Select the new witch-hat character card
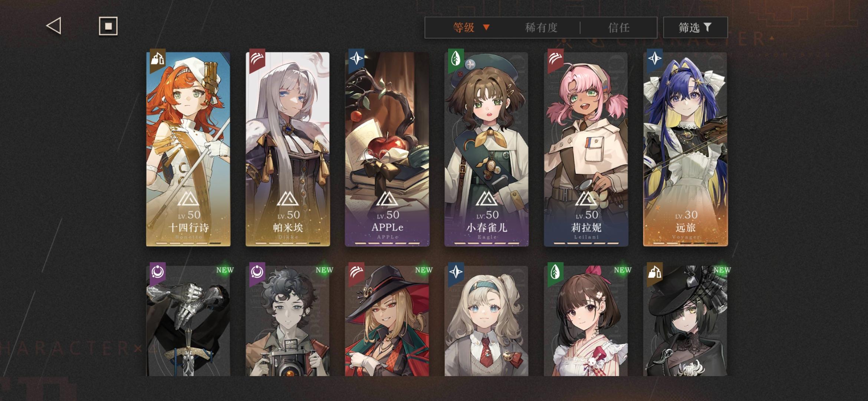The image size is (868, 401). 387,321
